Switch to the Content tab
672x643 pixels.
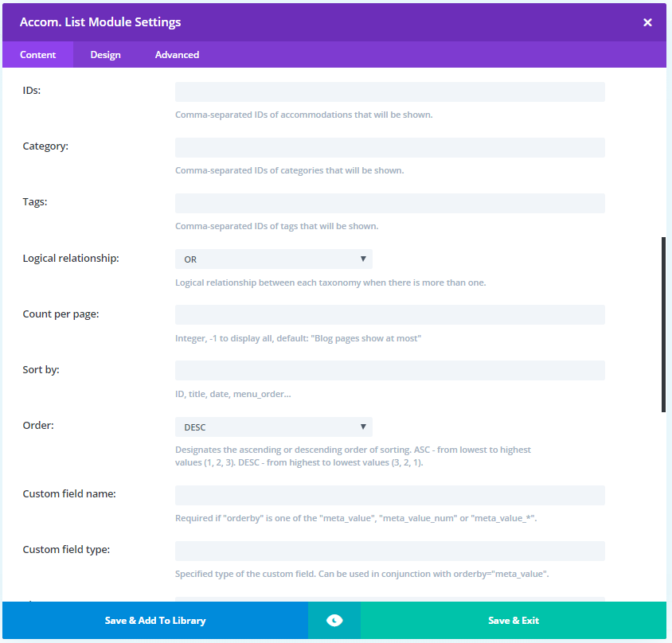38,55
